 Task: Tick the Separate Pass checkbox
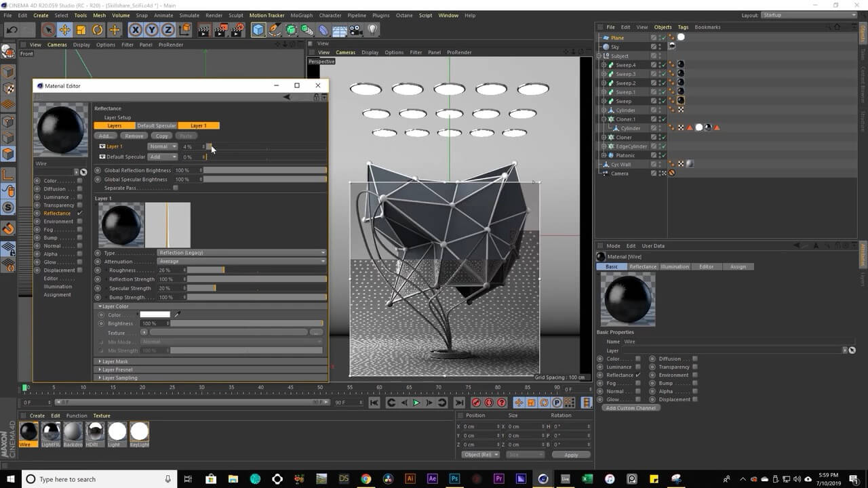tap(176, 188)
